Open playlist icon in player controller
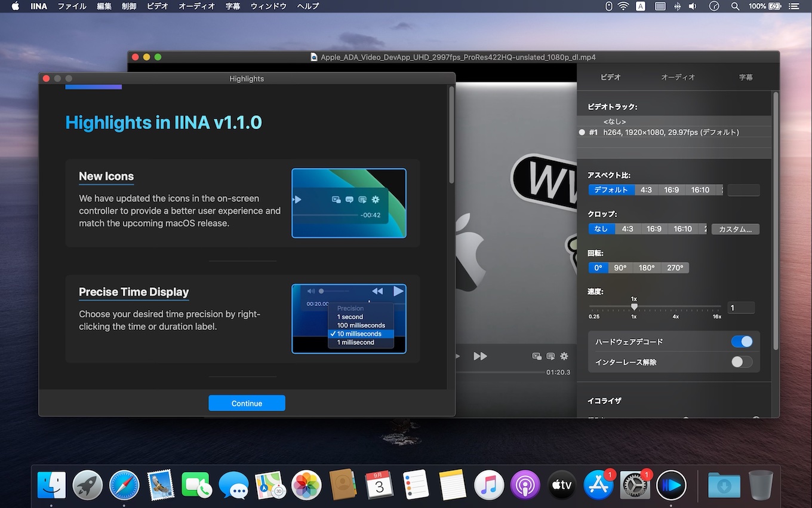The width and height of the screenshot is (812, 508). 550,356
